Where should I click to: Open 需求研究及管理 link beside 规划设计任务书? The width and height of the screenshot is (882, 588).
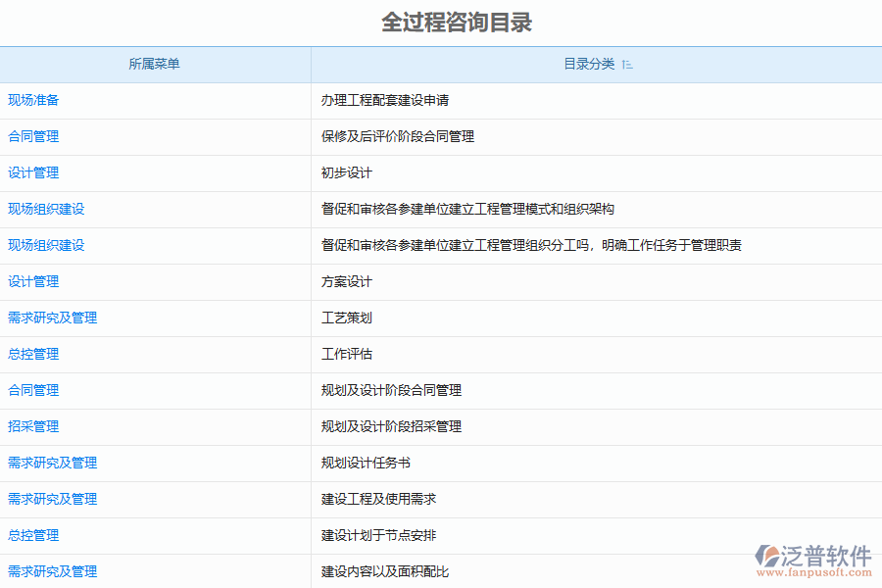pos(52,463)
